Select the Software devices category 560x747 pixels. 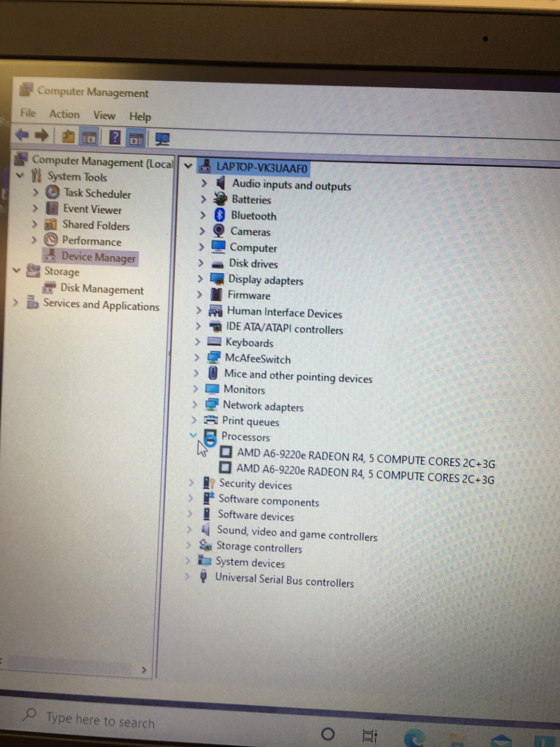(x=256, y=515)
